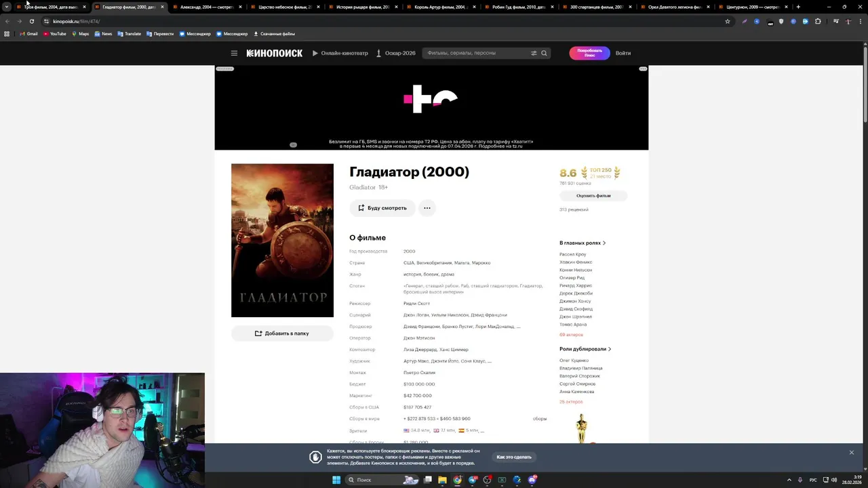The height and width of the screenshot is (488, 868).
Task: Click Как это сделать button
Action: pos(514,457)
